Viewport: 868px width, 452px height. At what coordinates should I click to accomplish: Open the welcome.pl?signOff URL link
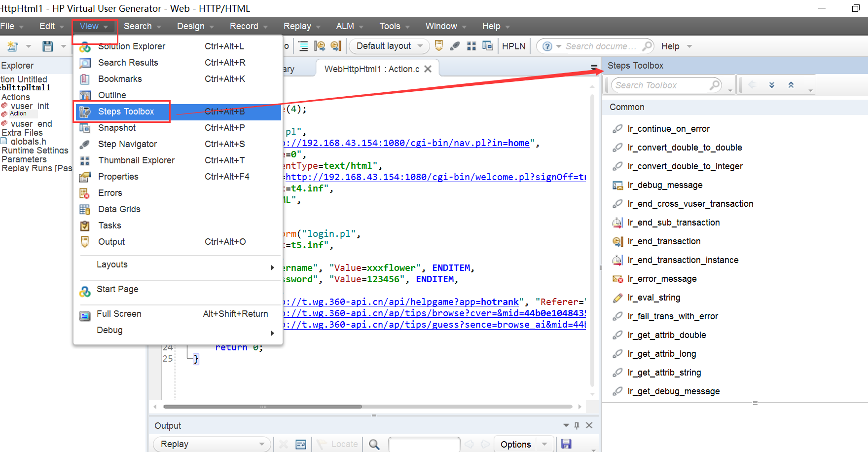pyautogui.click(x=435, y=177)
